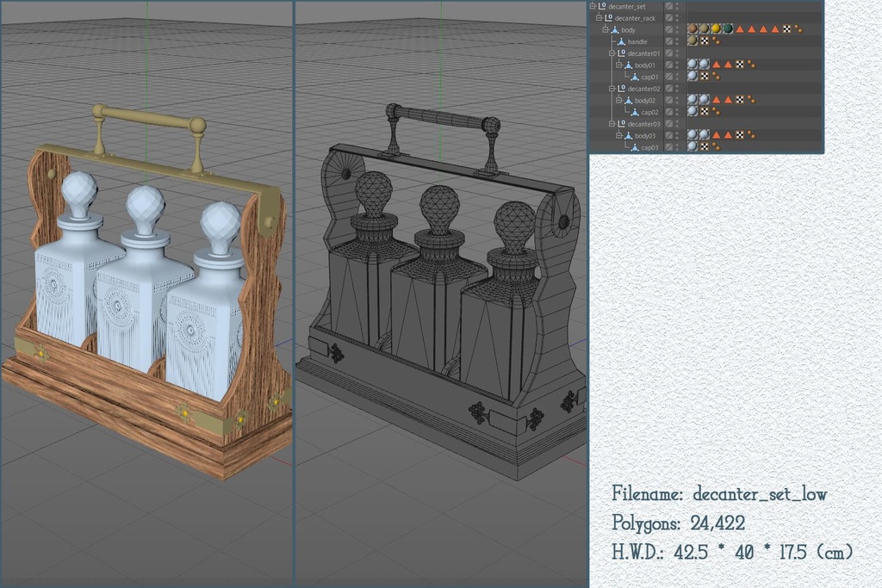Click the textured decanter rack viewport

146,294
